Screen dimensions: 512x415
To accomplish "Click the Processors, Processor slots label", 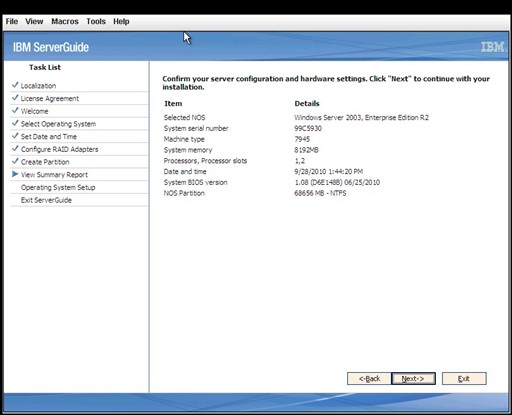I will [x=205, y=161].
